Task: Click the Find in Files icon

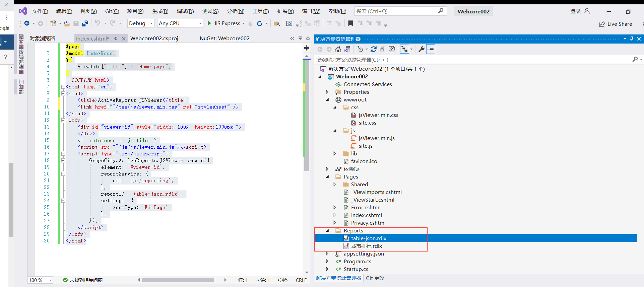Action: (277, 23)
